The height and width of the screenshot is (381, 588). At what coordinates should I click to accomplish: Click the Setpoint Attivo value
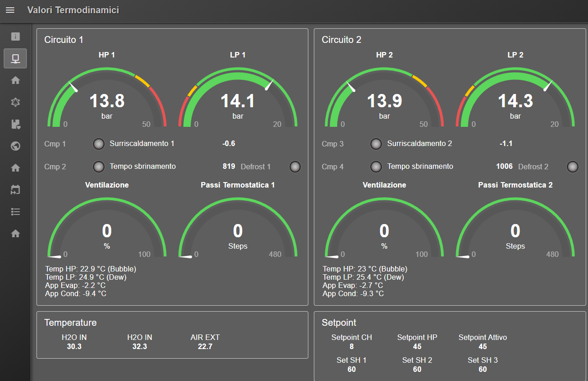pyautogui.click(x=483, y=347)
